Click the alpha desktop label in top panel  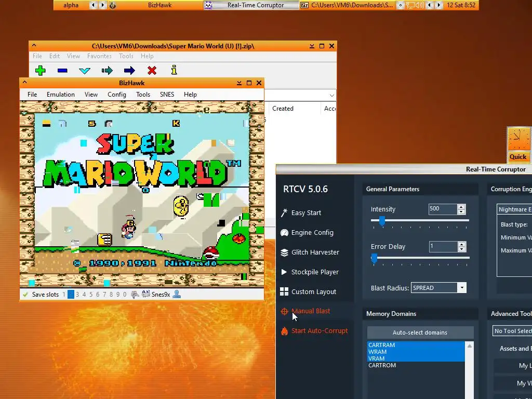point(71,5)
